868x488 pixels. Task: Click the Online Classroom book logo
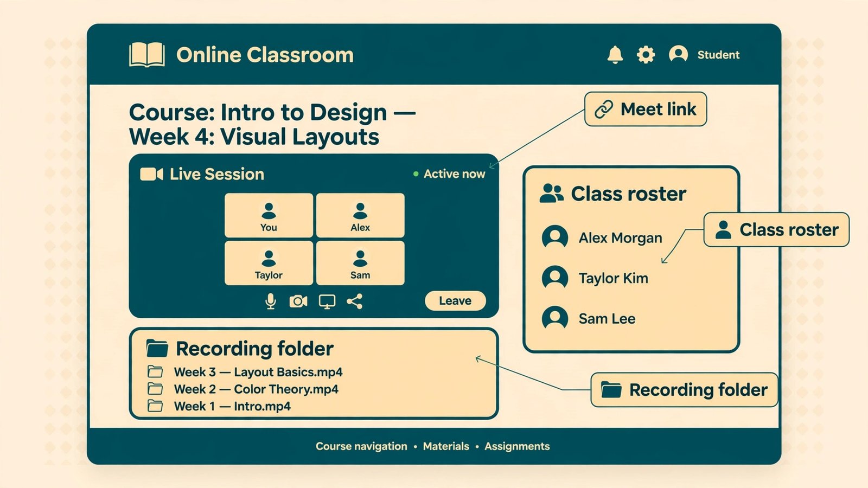click(x=147, y=55)
